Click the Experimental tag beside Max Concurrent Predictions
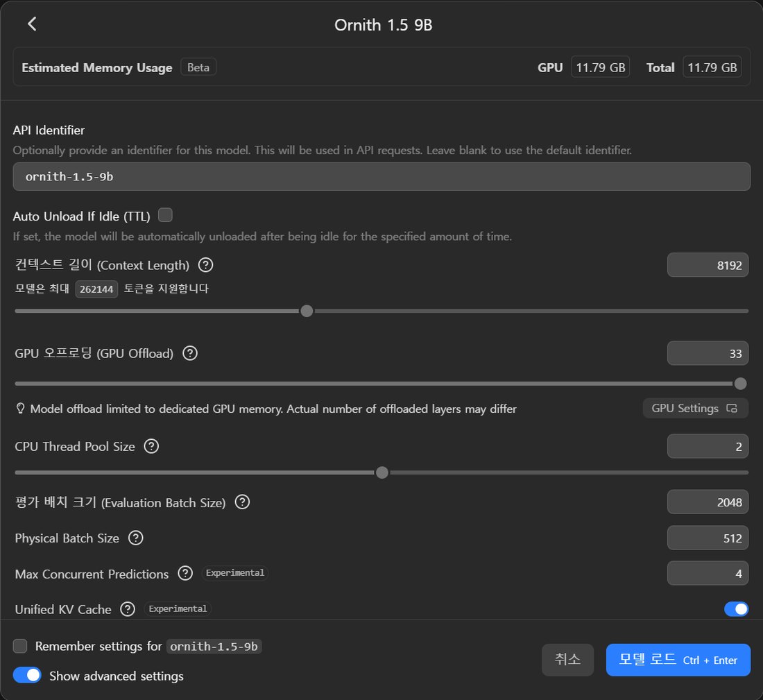Screen dimensions: 763x700 (x=235, y=573)
